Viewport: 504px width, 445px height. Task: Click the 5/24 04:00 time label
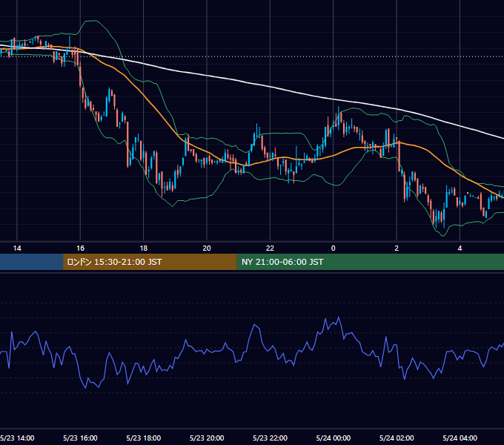pos(460,438)
